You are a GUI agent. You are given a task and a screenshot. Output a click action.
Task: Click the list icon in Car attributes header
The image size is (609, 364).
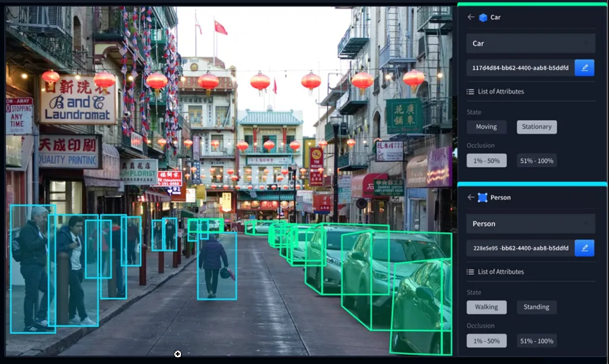470,91
